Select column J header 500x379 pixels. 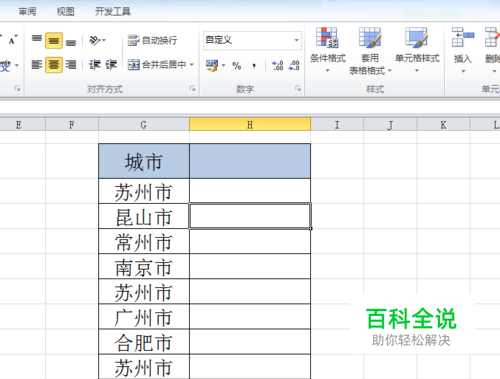pyautogui.click(x=390, y=125)
